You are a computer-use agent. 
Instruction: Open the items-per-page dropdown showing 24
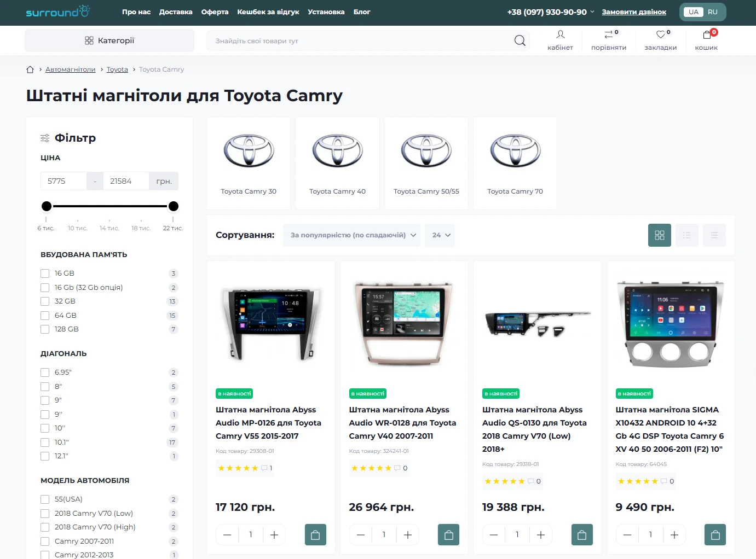click(x=440, y=235)
